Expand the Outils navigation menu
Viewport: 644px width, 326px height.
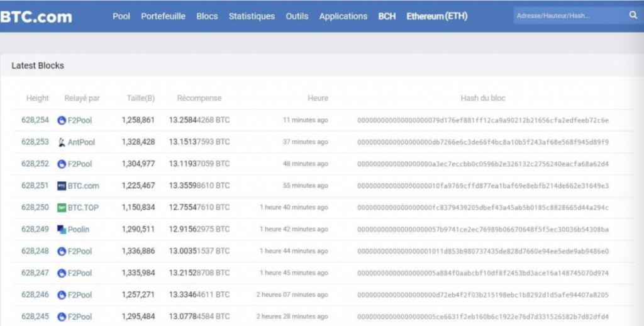297,16
